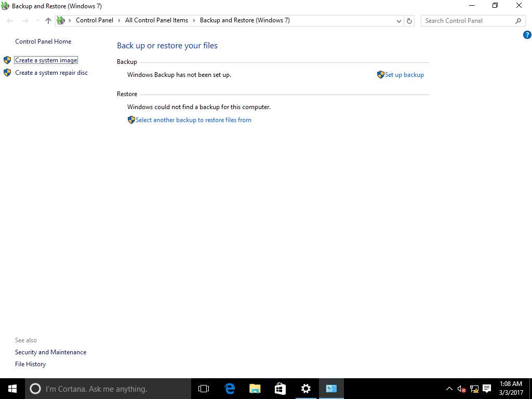The height and width of the screenshot is (399, 532).
Task: Open Control Panel Home link
Action: 43,42
